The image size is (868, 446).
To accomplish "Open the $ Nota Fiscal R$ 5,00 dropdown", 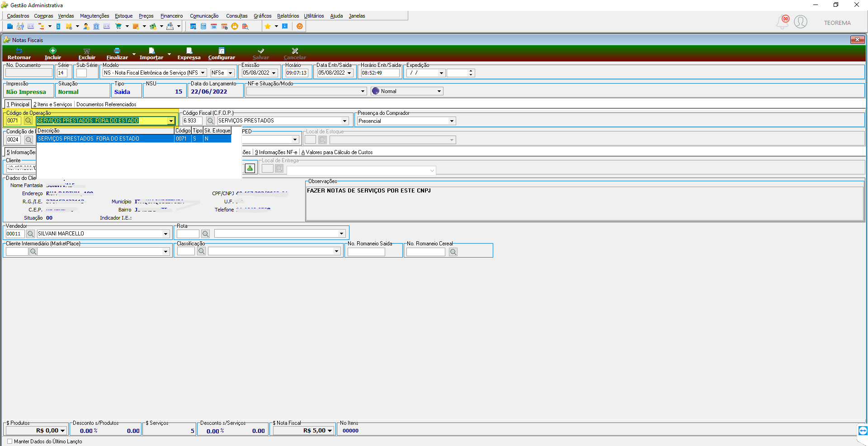I will [x=330, y=431].
